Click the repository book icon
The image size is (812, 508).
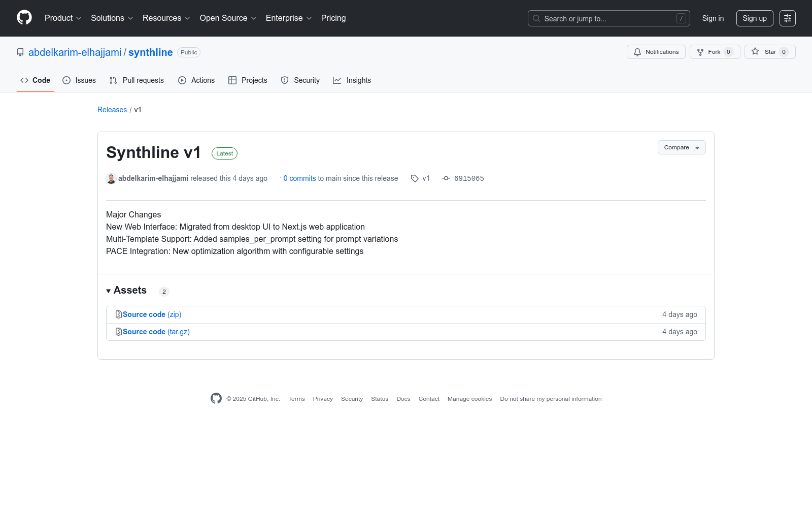pos(20,52)
